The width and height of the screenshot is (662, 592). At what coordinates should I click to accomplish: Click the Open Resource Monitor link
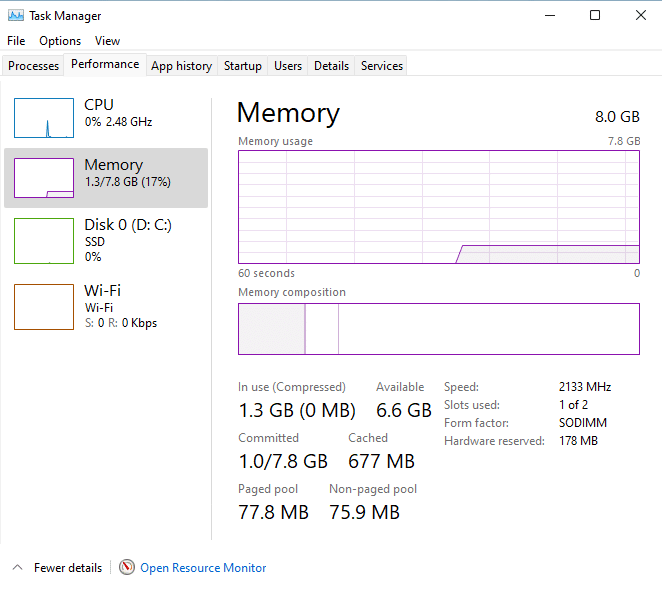tap(203, 568)
